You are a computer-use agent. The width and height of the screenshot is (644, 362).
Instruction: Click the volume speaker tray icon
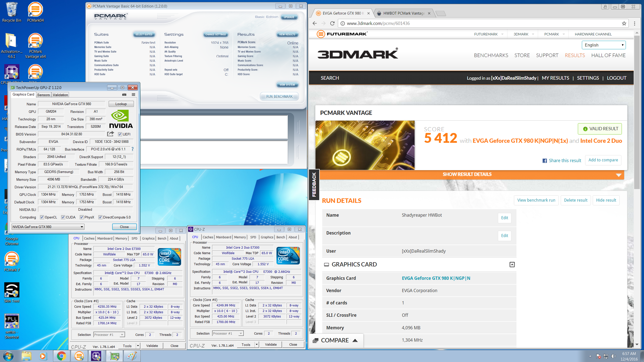tap(614, 356)
